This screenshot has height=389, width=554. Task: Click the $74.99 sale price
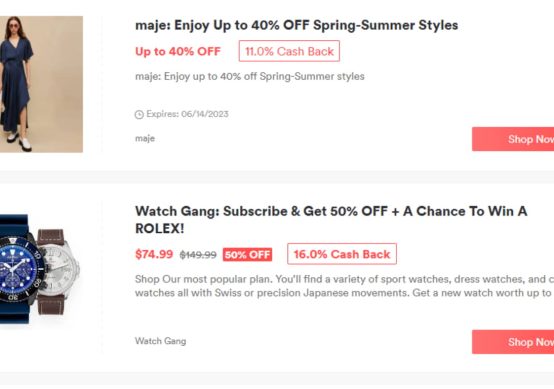[x=154, y=254]
